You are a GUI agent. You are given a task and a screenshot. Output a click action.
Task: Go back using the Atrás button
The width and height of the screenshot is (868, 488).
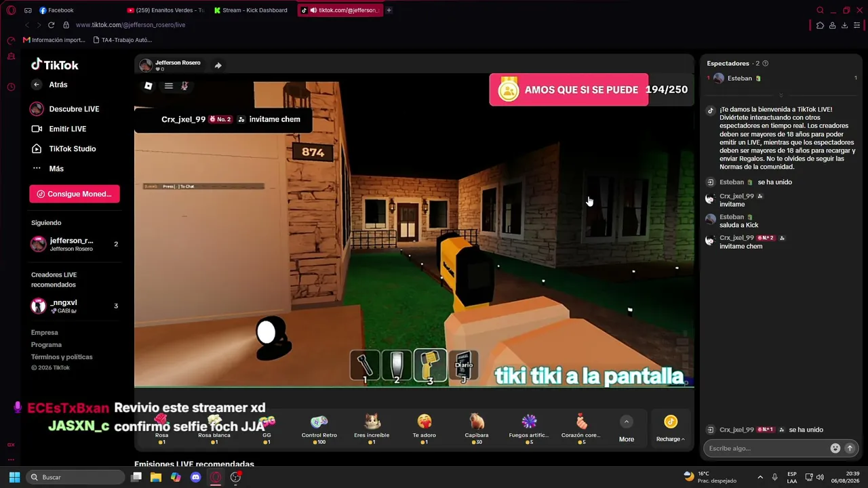50,85
